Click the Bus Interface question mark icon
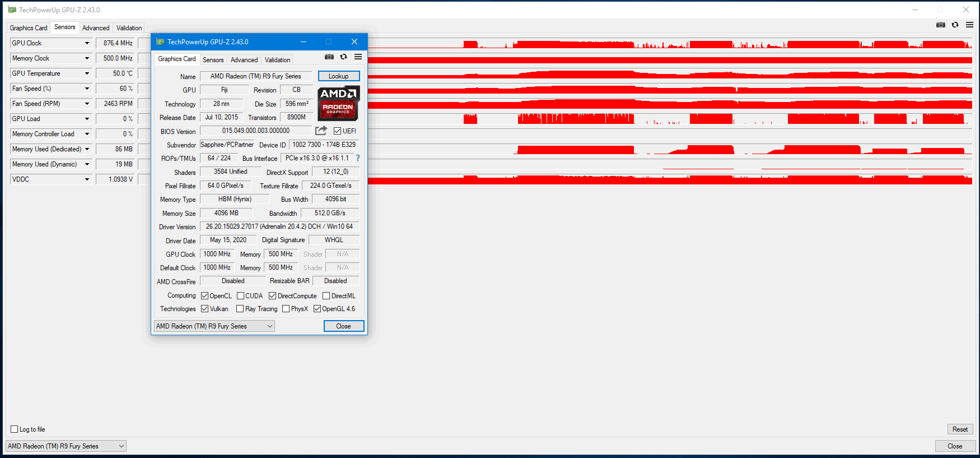 (358, 158)
